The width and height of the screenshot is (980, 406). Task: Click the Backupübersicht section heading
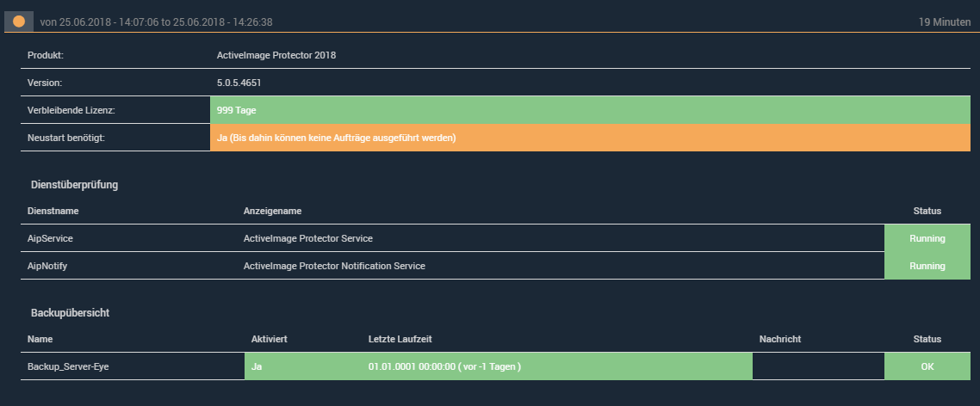tap(68, 312)
